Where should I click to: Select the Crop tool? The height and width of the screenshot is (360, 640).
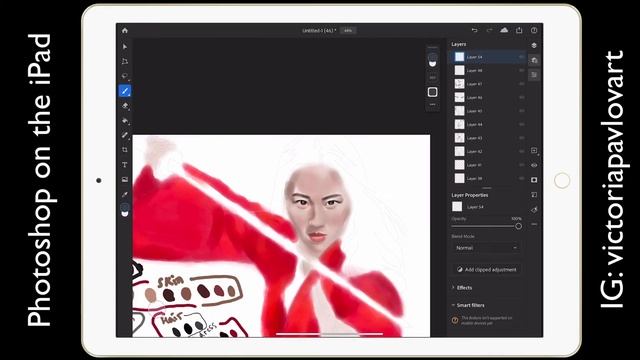click(125, 150)
